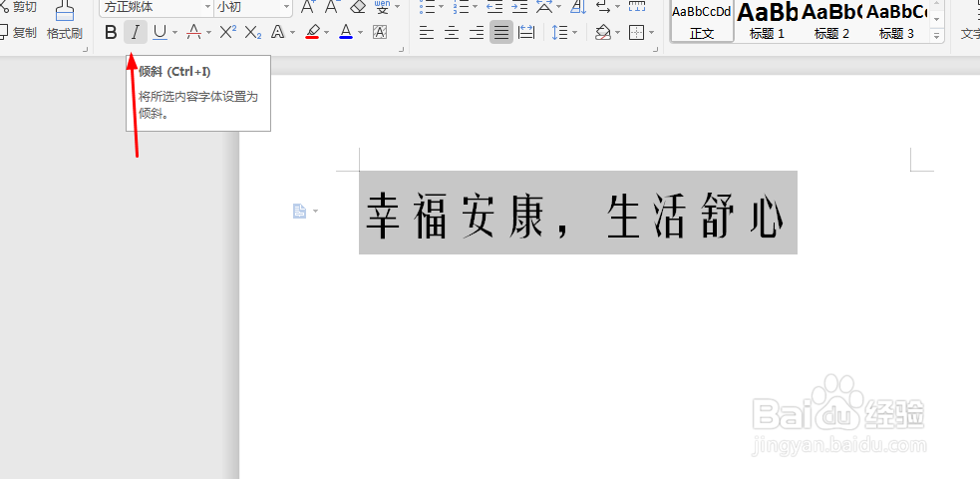This screenshot has width=980, height=479.
Task: Open the clipboard group dialog launcher
Action: 85,49
